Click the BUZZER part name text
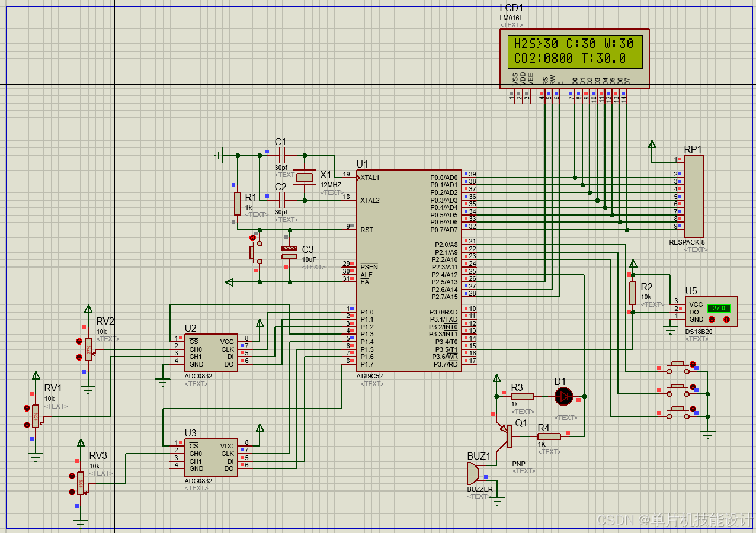The image size is (756, 533). (480, 489)
